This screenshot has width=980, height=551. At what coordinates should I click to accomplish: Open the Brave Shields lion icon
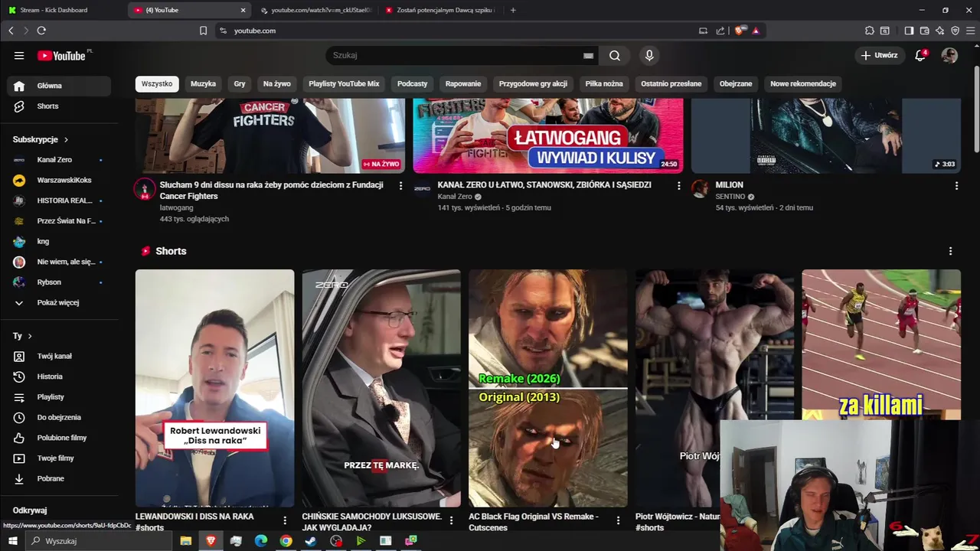click(739, 31)
